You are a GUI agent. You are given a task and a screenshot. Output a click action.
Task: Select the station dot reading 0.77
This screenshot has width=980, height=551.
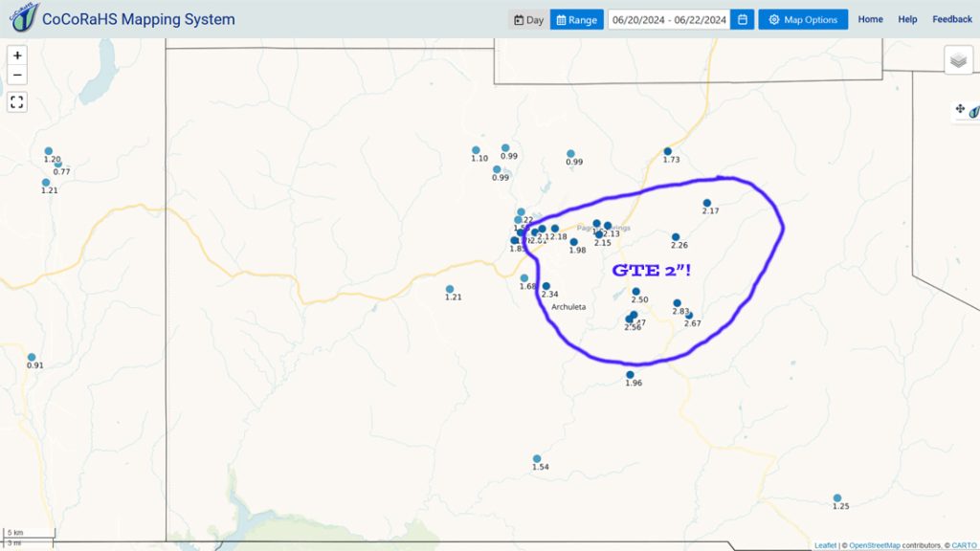coord(58,165)
